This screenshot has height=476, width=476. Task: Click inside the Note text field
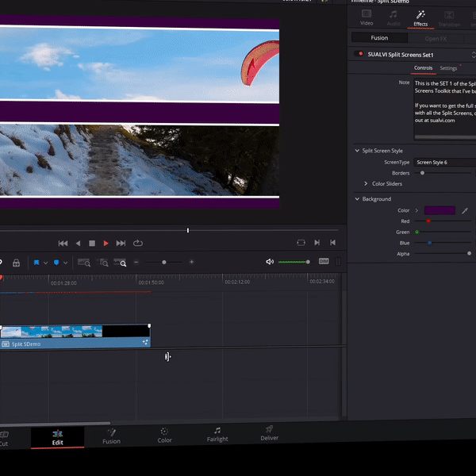pos(445,109)
